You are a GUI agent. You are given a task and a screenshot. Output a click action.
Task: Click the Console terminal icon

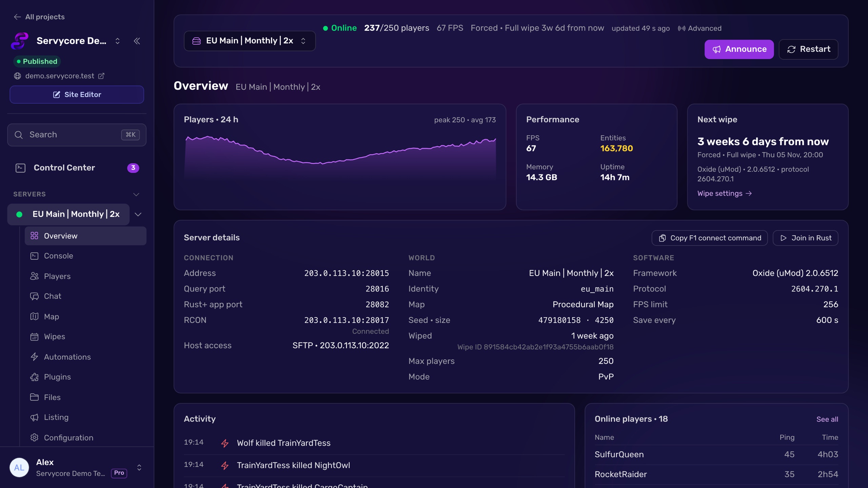(34, 256)
